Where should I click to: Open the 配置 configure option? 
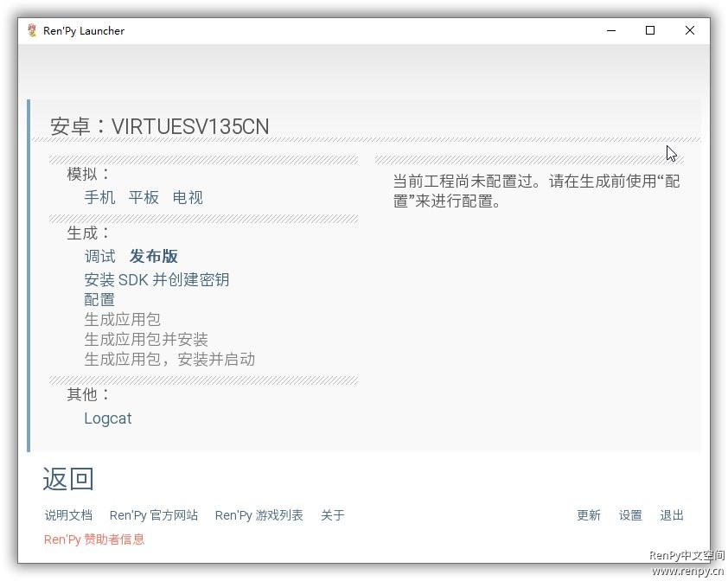click(x=99, y=300)
